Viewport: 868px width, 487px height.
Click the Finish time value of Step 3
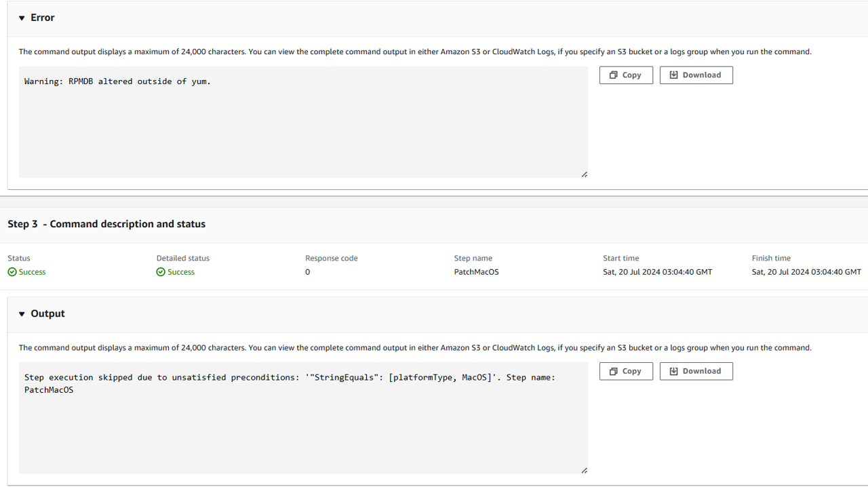806,272
